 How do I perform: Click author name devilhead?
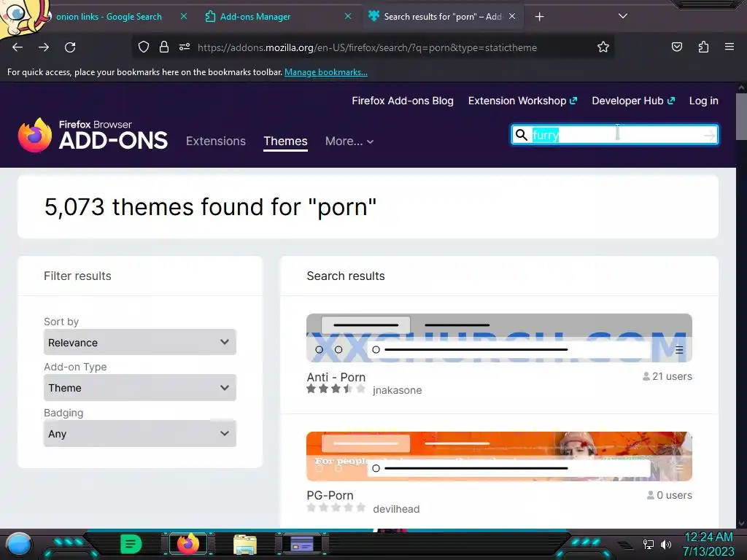[396, 509]
